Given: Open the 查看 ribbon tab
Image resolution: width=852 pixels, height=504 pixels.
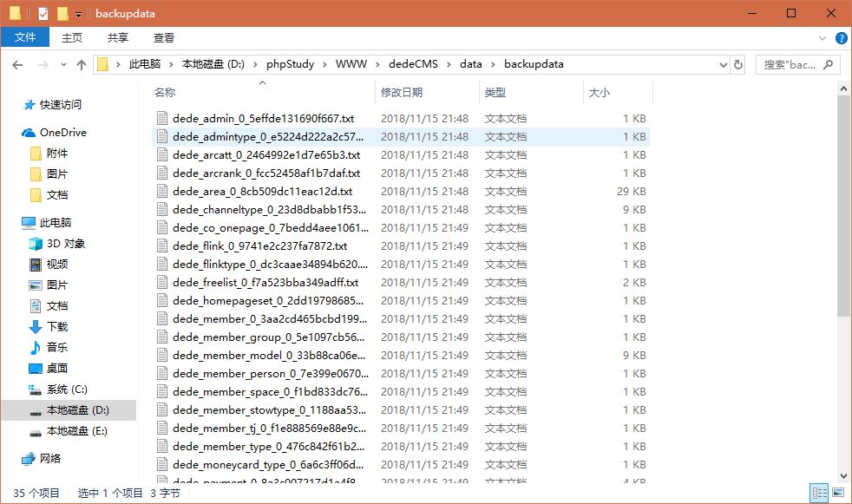Looking at the screenshot, I should point(164,37).
